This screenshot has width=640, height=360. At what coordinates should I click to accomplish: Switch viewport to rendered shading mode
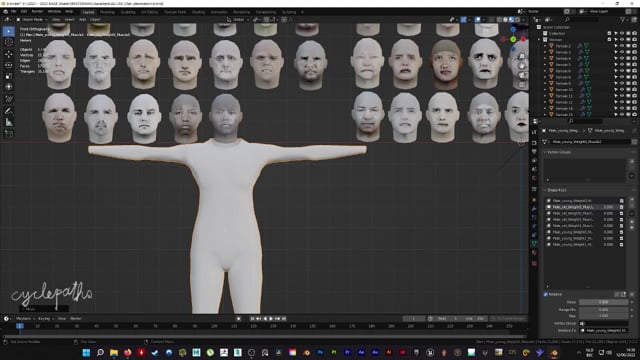click(x=518, y=20)
